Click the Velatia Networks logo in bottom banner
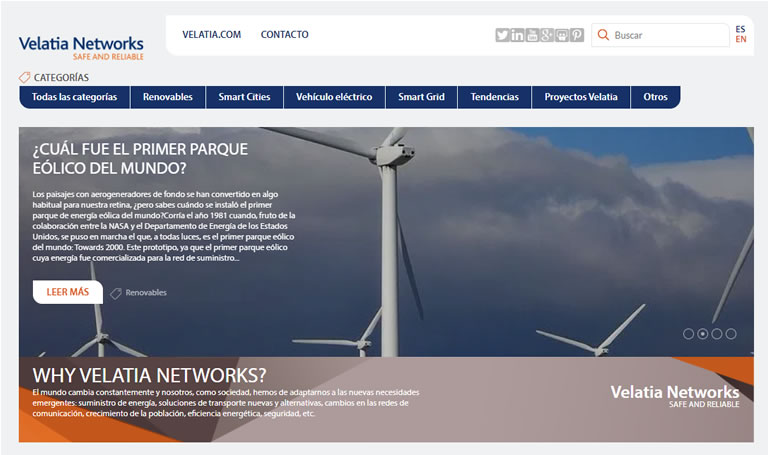The image size is (768, 455). pos(674,396)
